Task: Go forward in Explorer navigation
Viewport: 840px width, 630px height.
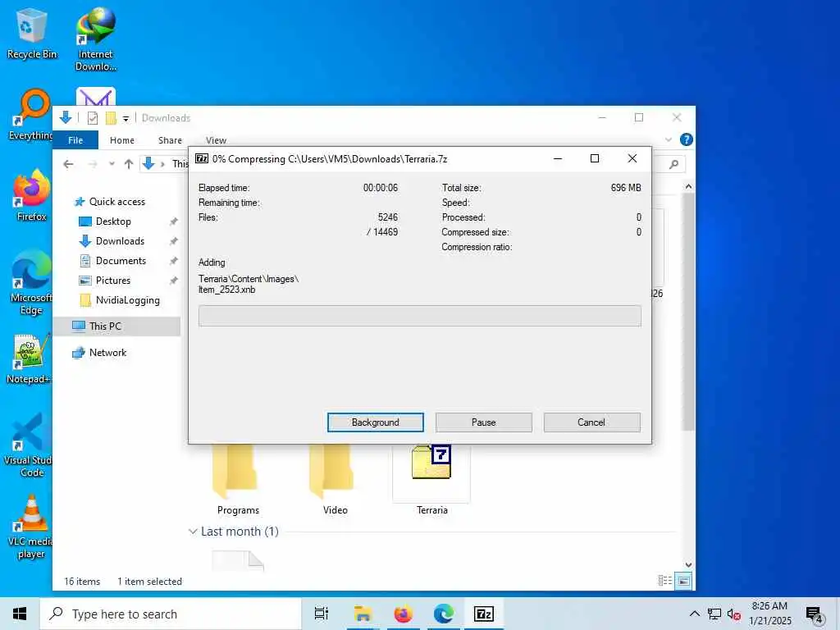Action: point(92,164)
